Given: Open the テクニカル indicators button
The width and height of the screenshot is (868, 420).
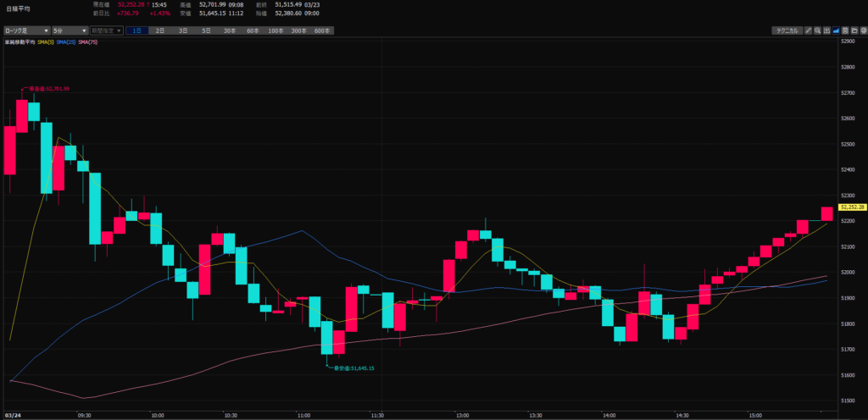Looking at the screenshot, I should pyautogui.click(x=786, y=30).
